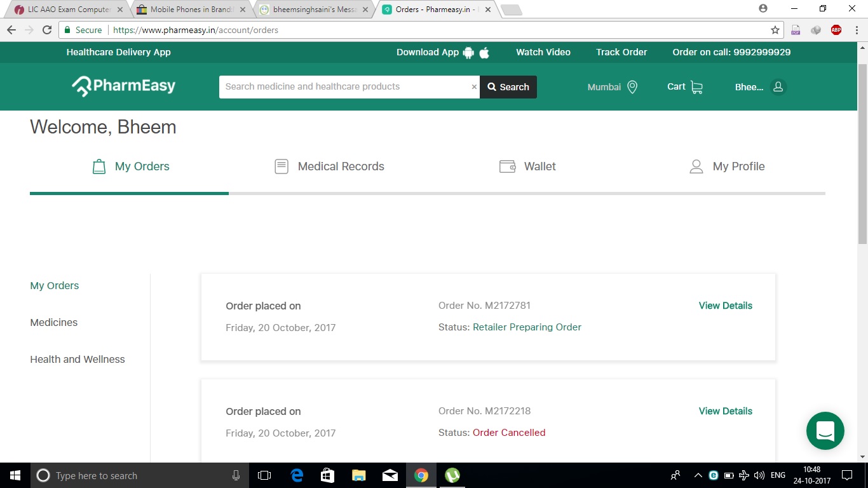
Task: Switch to the Wallet tab
Action: [527, 166]
